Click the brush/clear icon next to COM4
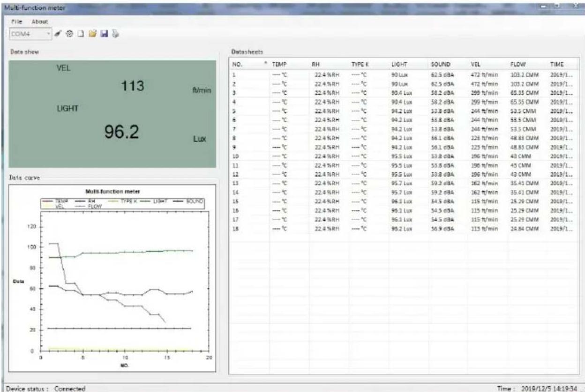The width and height of the screenshot is (585, 392). [58, 34]
